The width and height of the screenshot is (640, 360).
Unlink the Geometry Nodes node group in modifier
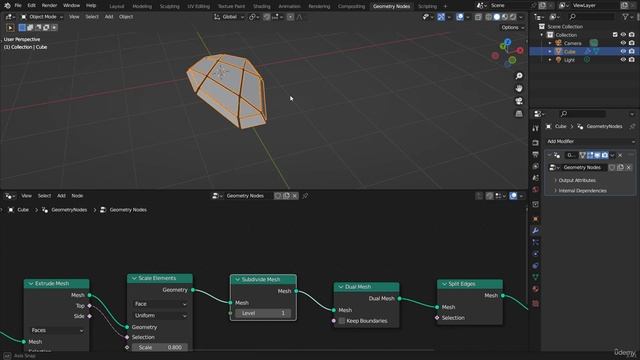[629, 167]
